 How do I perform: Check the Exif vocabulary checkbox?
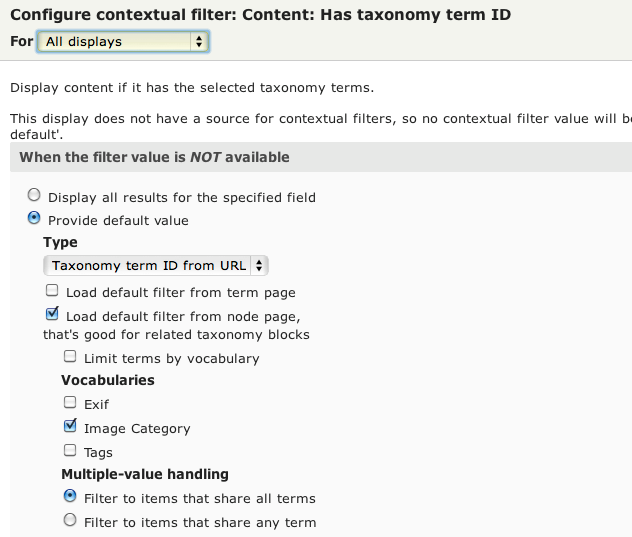(70, 403)
